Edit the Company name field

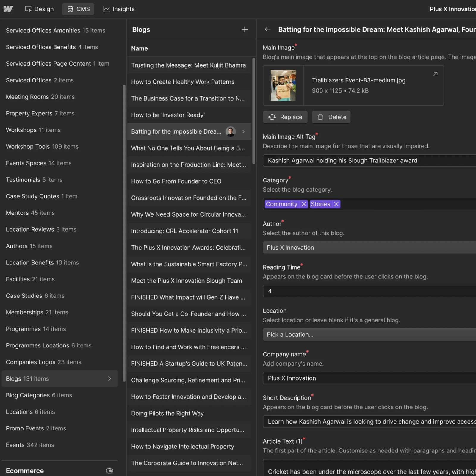pyautogui.click(x=369, y=378)
